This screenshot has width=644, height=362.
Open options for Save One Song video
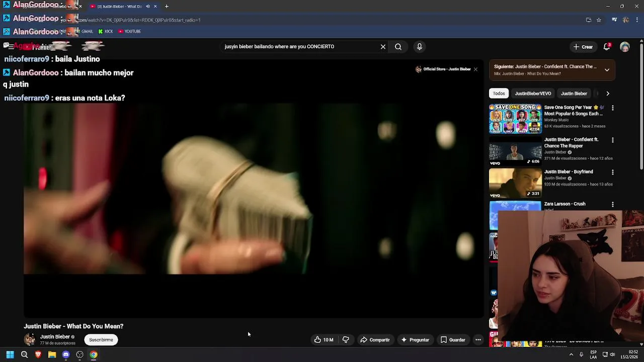[x=613, y=108]
